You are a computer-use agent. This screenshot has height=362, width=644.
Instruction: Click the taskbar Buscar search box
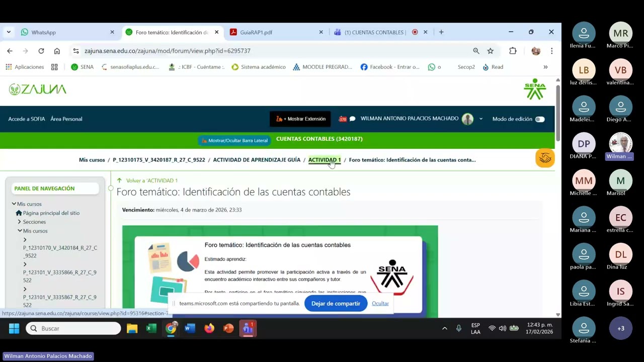73,329
